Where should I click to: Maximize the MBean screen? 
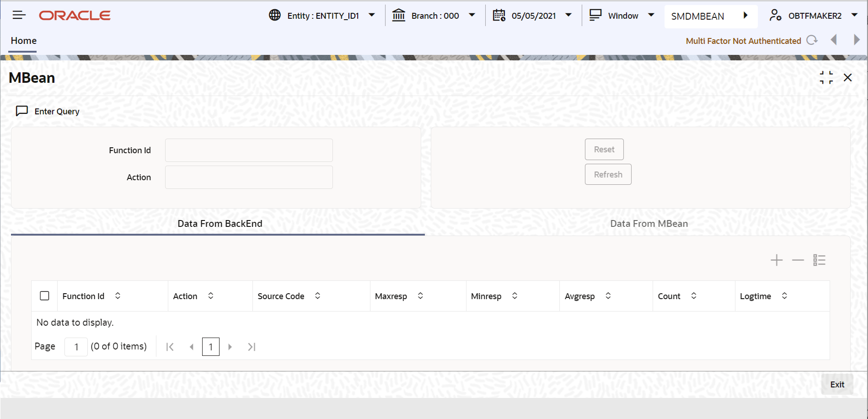[826, 77]
